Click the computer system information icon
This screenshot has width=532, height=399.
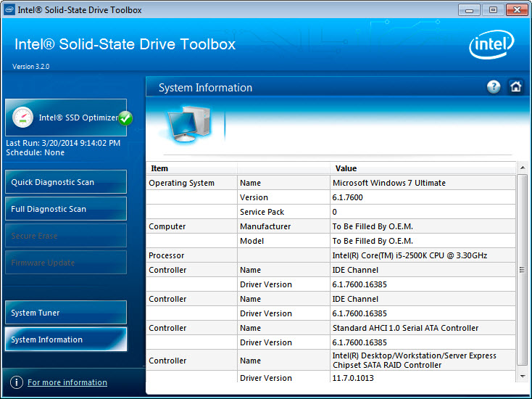tap(189, 124)
